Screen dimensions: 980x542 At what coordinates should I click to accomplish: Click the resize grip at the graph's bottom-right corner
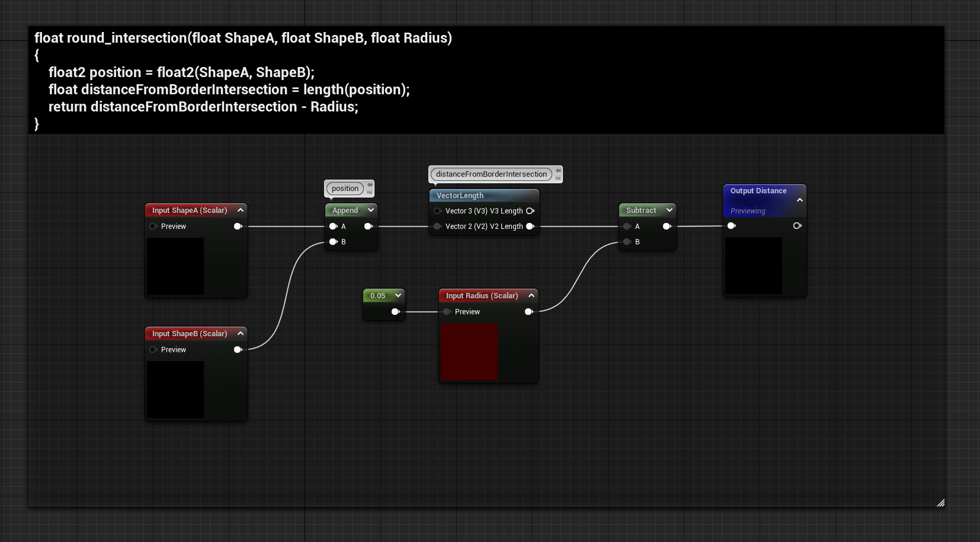tap(941, 503)
